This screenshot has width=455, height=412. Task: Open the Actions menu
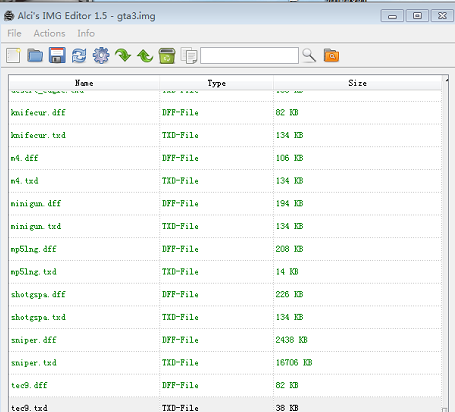coord(49,33)
